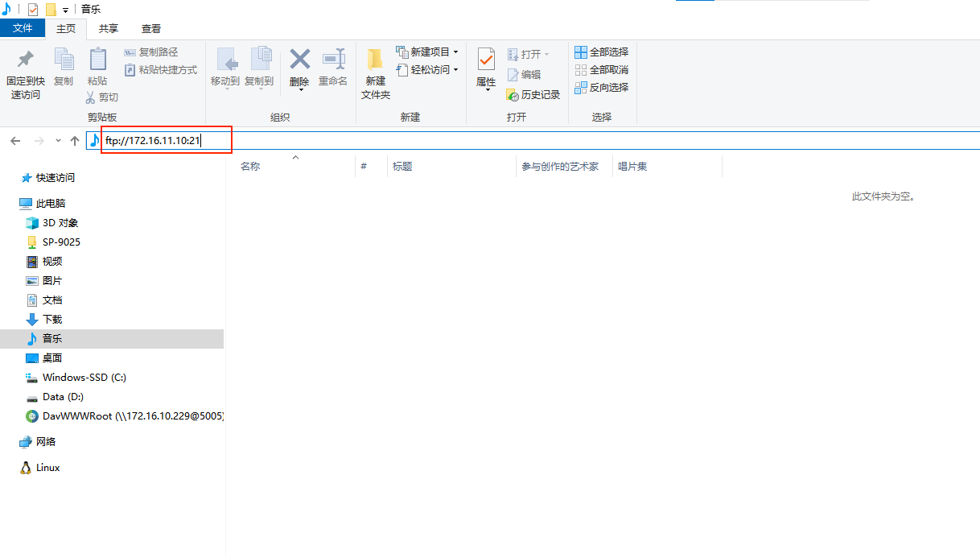The width and height of the screenshot is (980, 558).
Task: Click the New Folder icon
Action: (x=375, y=60)
